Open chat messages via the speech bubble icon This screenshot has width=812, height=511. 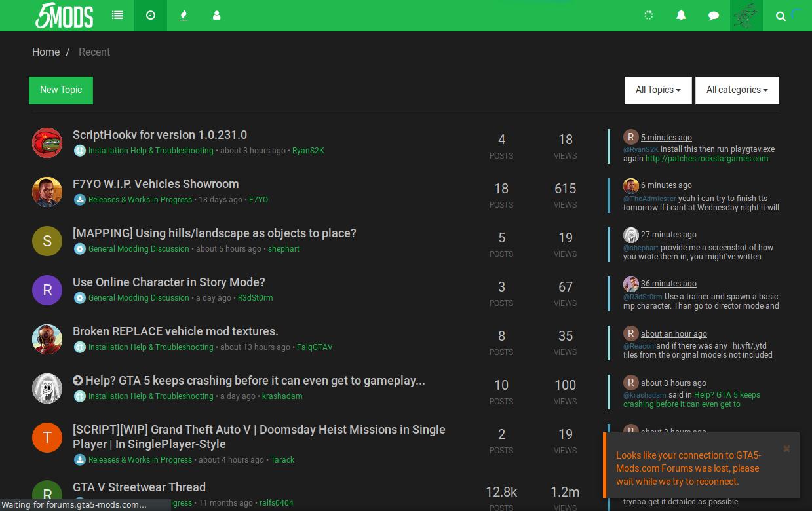[x=713, y=15]
